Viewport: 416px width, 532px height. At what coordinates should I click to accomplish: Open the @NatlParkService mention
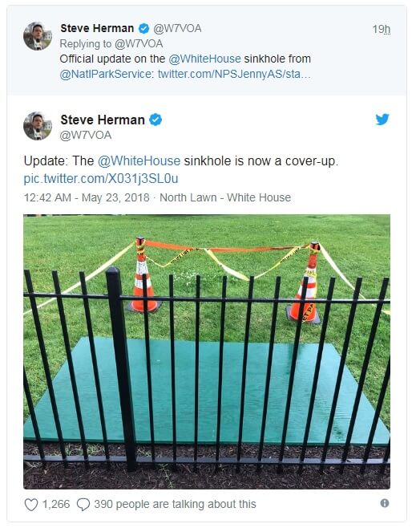pos(106,74)
